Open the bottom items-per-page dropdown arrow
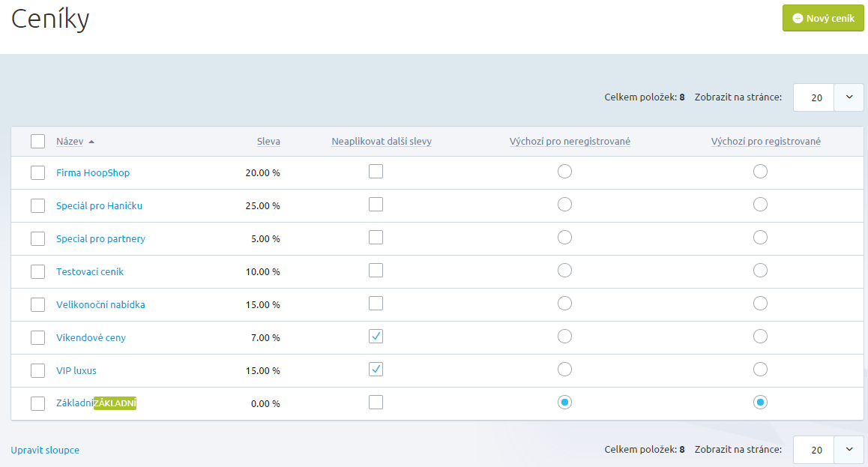868x467 pixels. [849, 450]
